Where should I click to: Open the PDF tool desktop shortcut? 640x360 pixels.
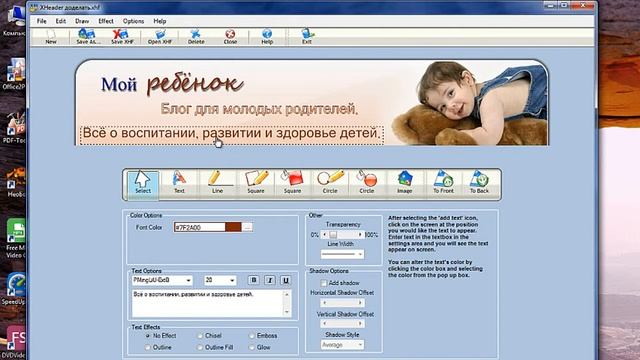click(15, 128)
